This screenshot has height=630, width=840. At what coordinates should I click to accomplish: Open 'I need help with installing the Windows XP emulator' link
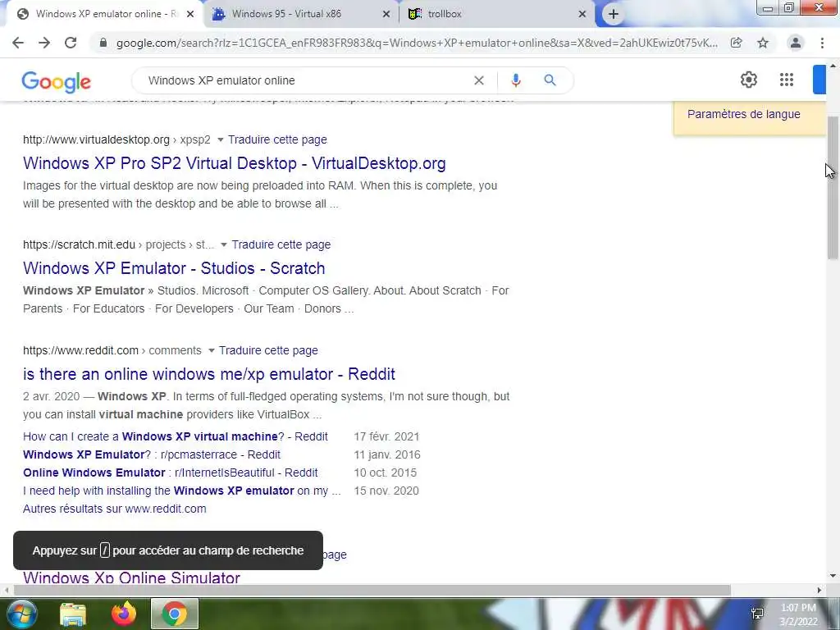coord(181,491)
